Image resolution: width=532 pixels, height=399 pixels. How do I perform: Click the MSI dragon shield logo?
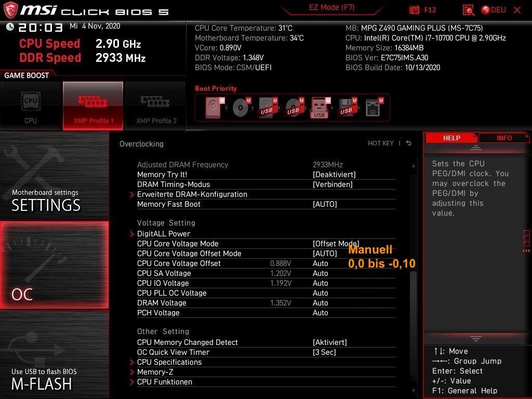coord(10,10)
